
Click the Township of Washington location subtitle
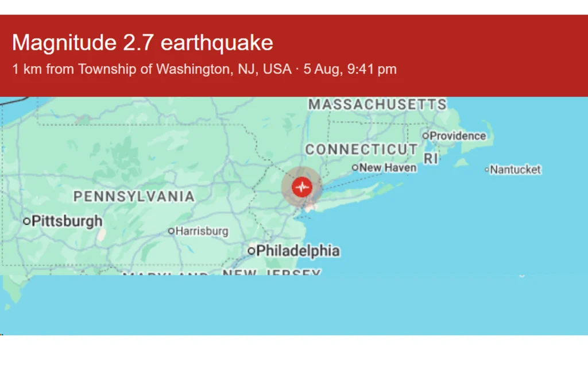pos(204,69)
